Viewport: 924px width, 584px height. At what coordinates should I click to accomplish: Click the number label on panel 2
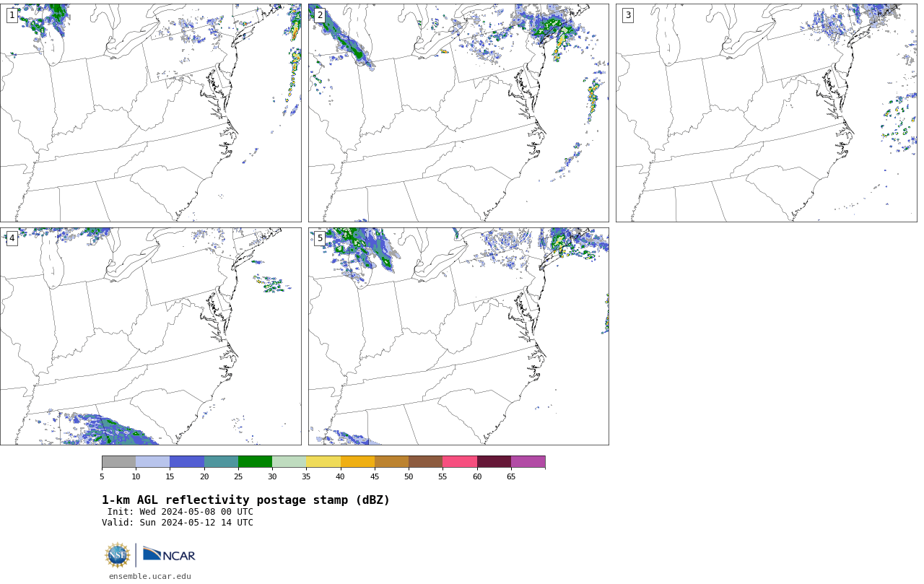point(320,15)
